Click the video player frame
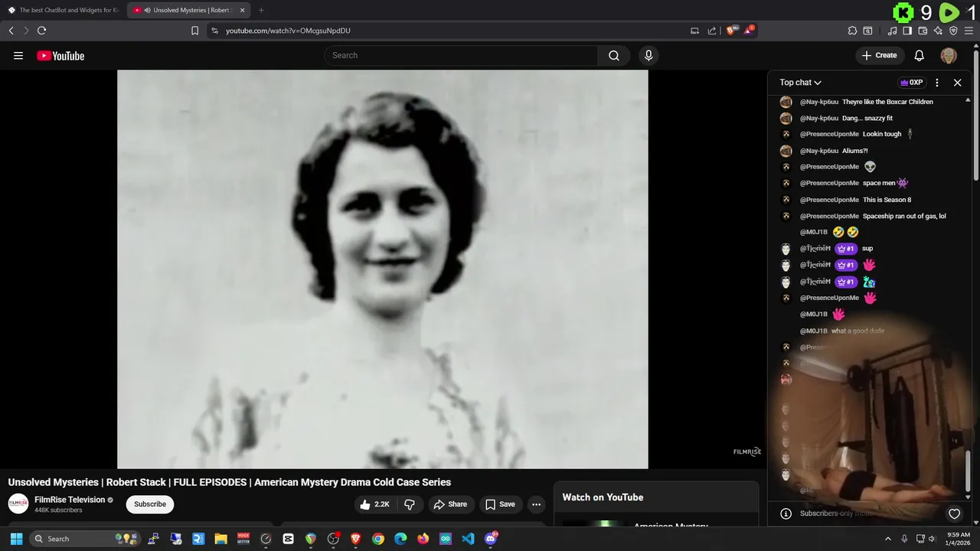 tap(383, 269)
